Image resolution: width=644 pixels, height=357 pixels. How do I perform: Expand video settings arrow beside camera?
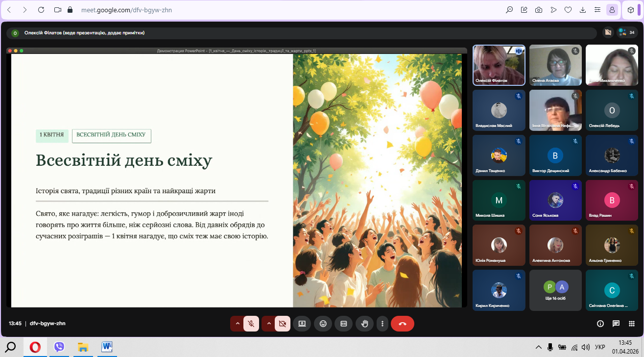269,324
